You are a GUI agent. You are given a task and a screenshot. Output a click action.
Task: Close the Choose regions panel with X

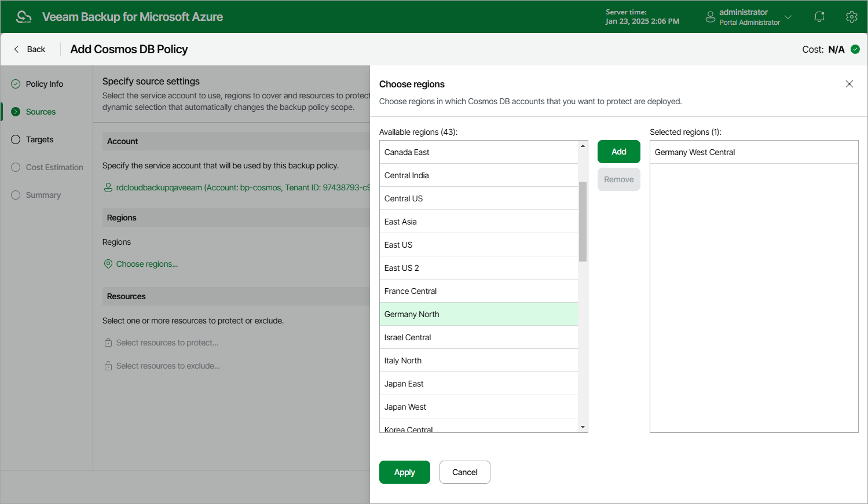coord(849,84)
